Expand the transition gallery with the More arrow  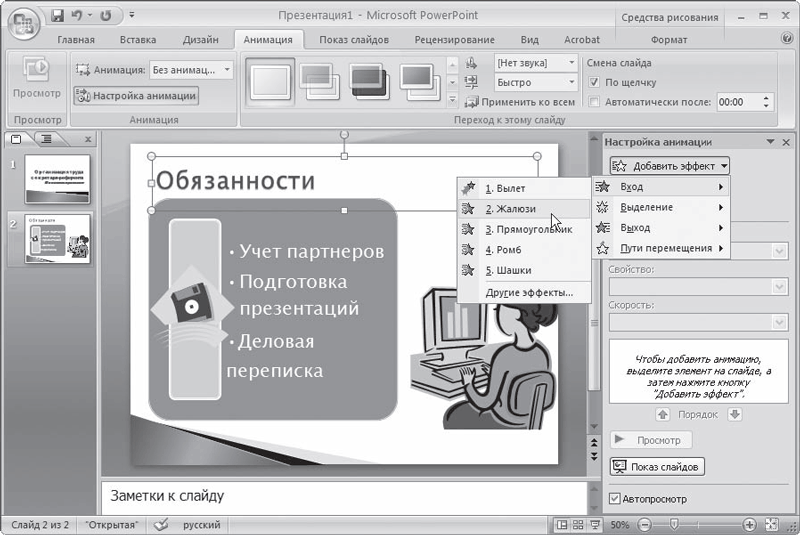click(x=452, y=99)
